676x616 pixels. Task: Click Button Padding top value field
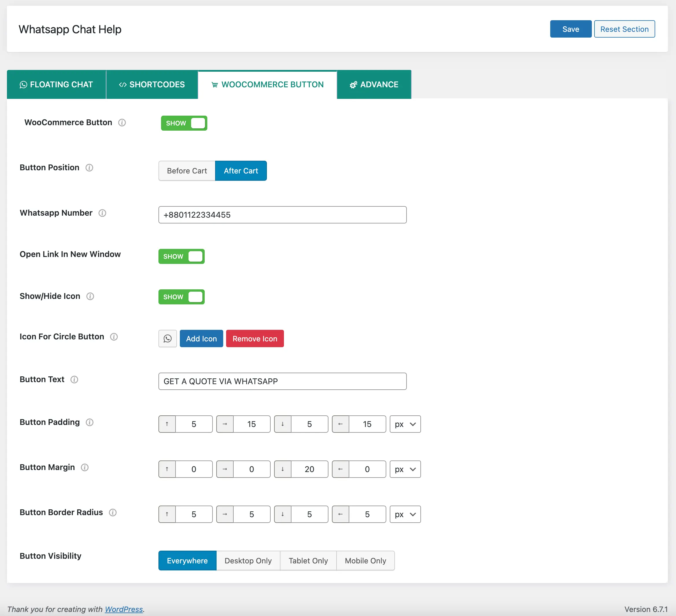194,424
